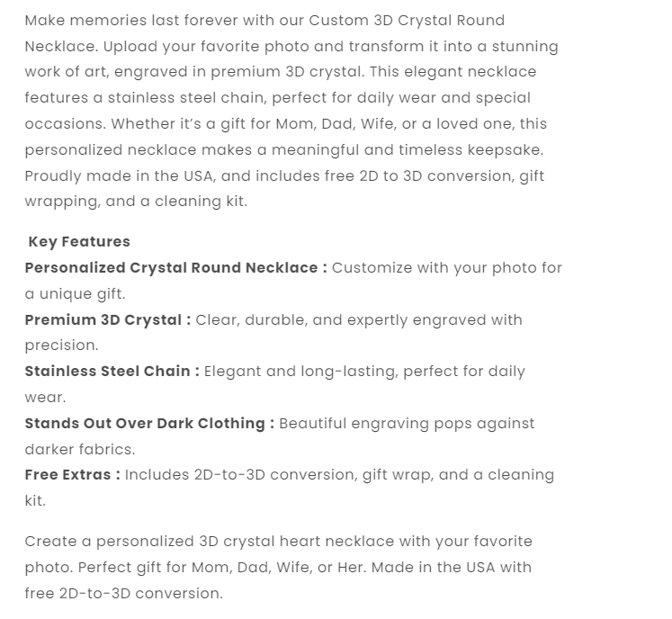Click the line starting "Create a personalized 3D crystal heart"
The height and width of the screenshot is (619, 672).
278,541
